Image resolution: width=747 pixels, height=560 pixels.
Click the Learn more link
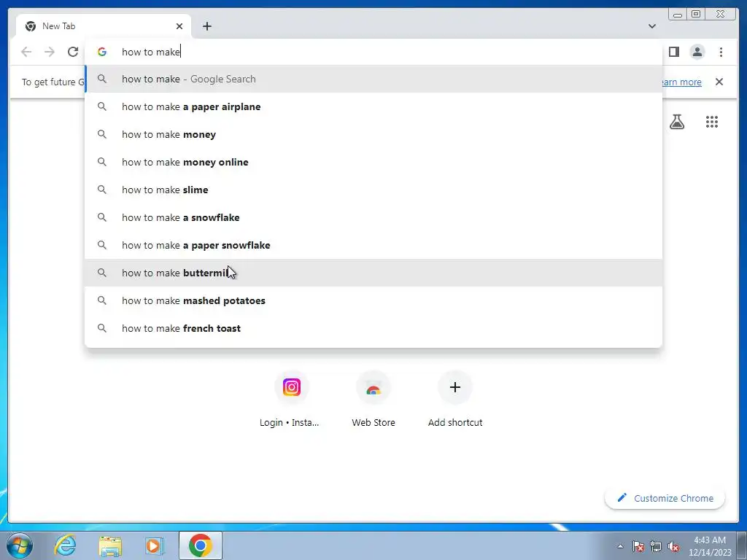click(x=682, y=82)
